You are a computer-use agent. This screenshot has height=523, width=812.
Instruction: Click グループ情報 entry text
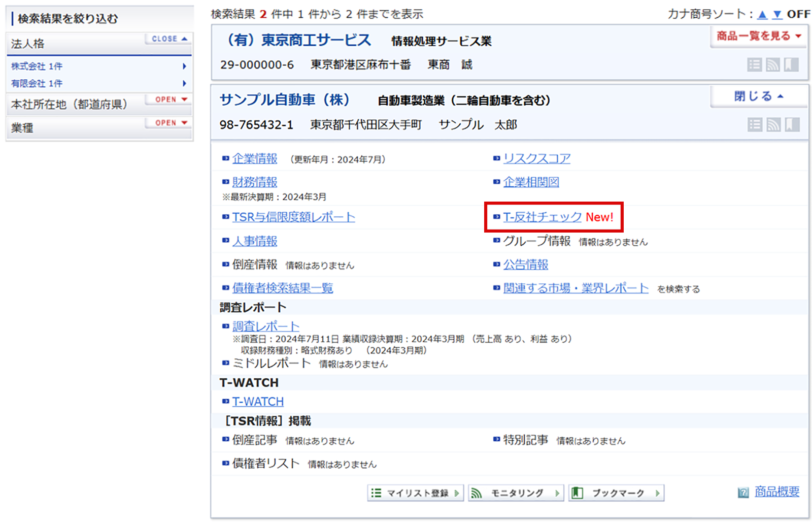pos(537,241)
